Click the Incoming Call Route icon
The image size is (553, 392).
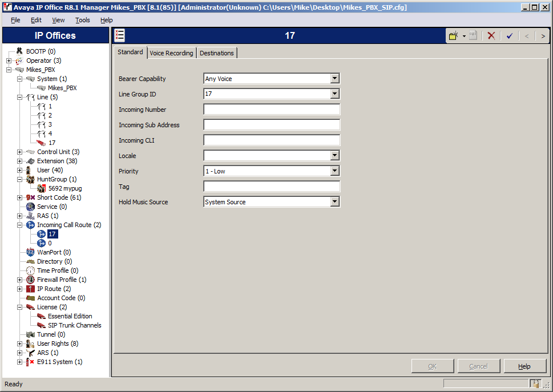(30, 225)
